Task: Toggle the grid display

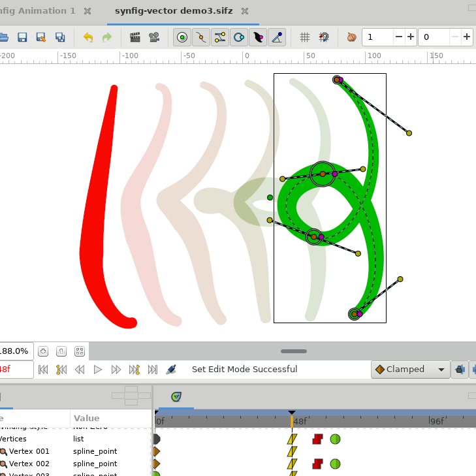Action: click(305, 37)
